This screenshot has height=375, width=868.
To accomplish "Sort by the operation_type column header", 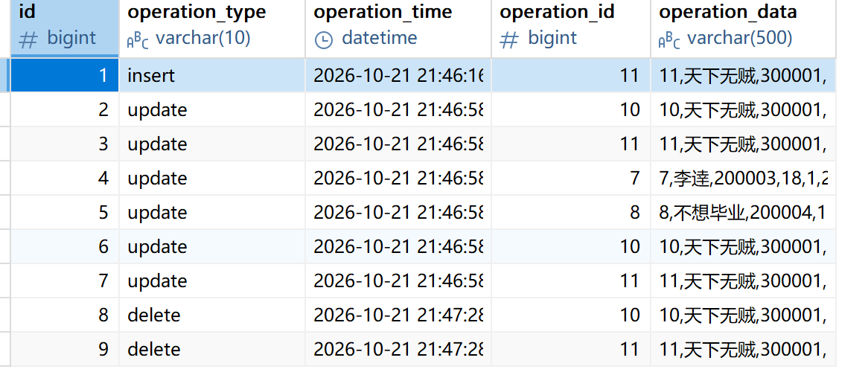I will [212, 28].
